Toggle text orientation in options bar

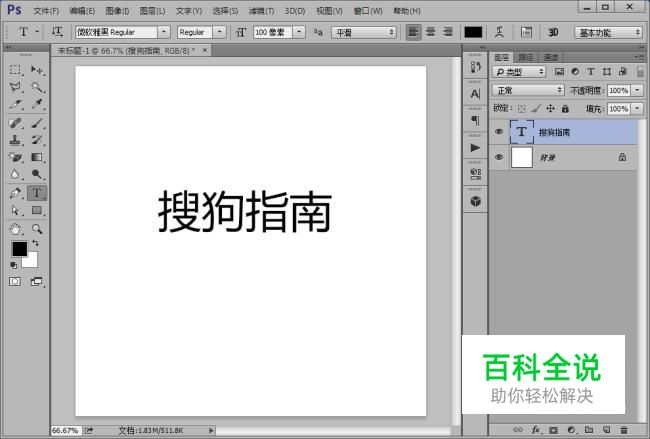pos(57,32)
